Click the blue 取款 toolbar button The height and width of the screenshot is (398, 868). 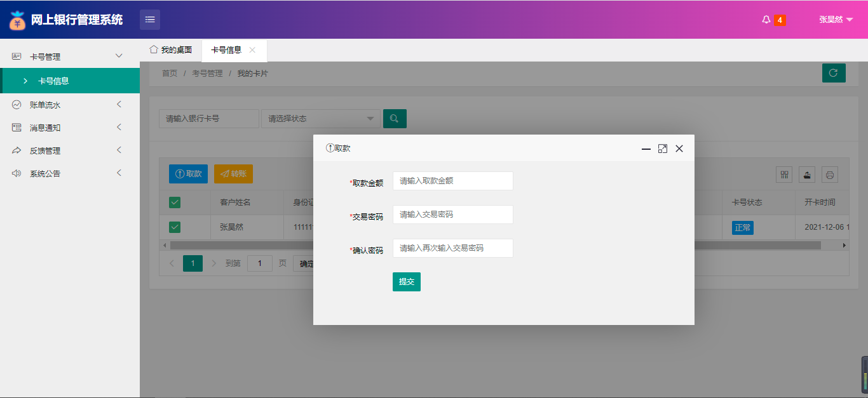pos(188,174)
